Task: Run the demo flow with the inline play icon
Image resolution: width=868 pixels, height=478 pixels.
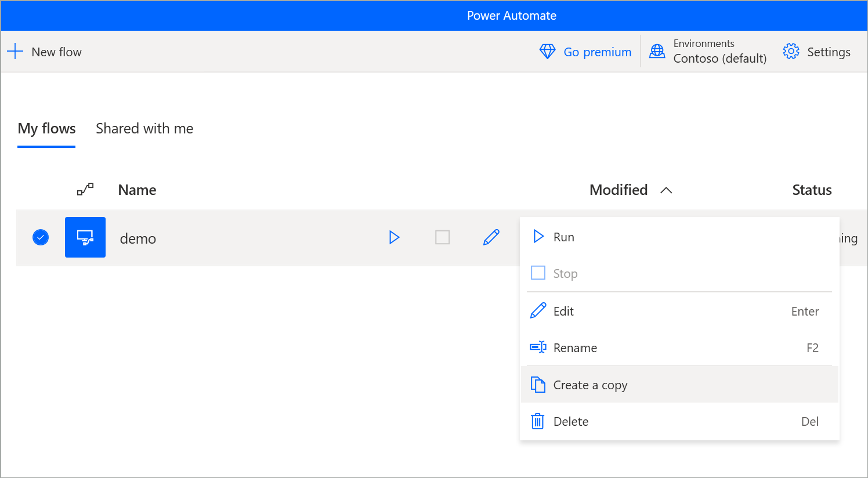Action: 395,237
